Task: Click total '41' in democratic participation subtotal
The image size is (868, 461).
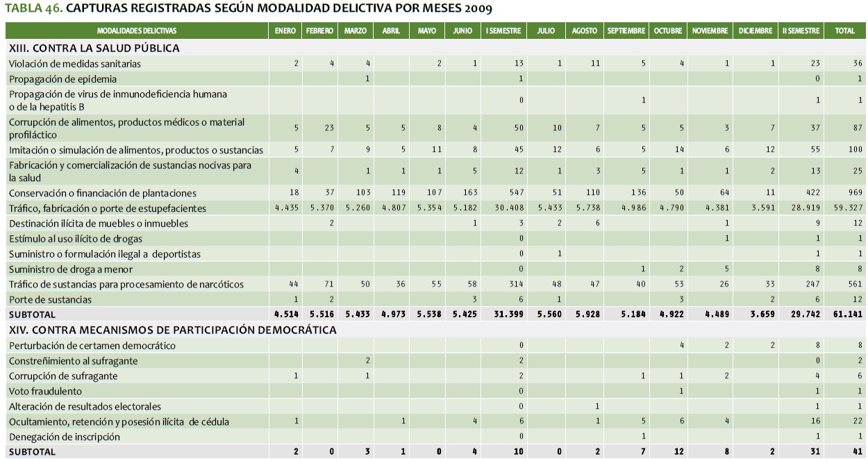Action: pos(858,452)
